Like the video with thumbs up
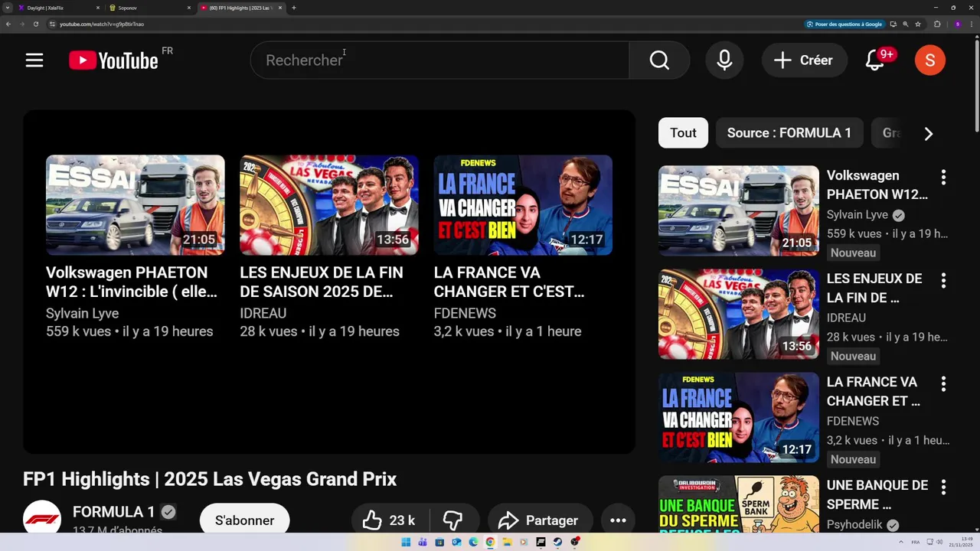 point(390,520)
